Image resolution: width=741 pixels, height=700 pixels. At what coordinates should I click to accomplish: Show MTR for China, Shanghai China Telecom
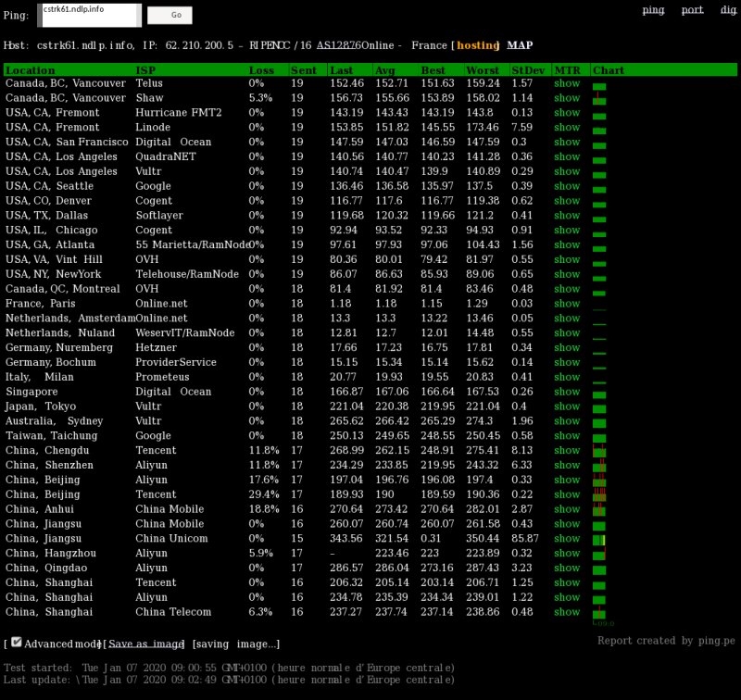[x=567, y=612]
